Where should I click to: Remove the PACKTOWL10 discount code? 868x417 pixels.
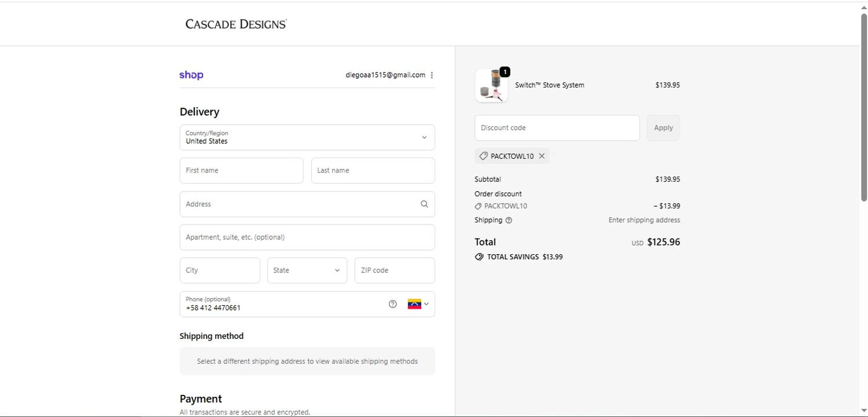tap(542, 156)
